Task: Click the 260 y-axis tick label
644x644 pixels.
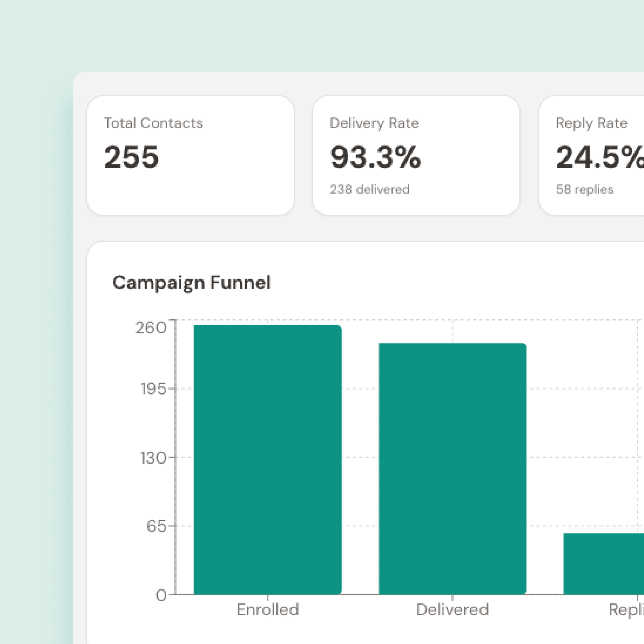Action: tap(151, 328)
